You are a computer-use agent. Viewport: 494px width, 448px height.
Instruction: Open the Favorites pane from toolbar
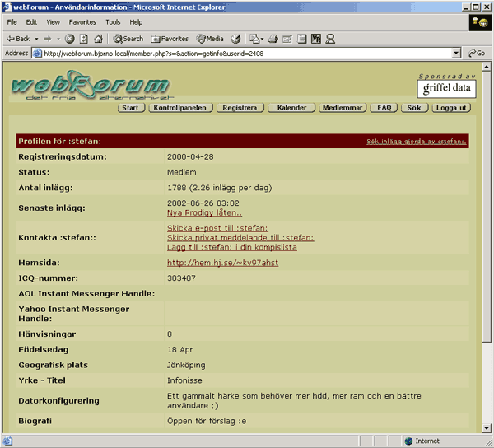[x=170, y=39]
